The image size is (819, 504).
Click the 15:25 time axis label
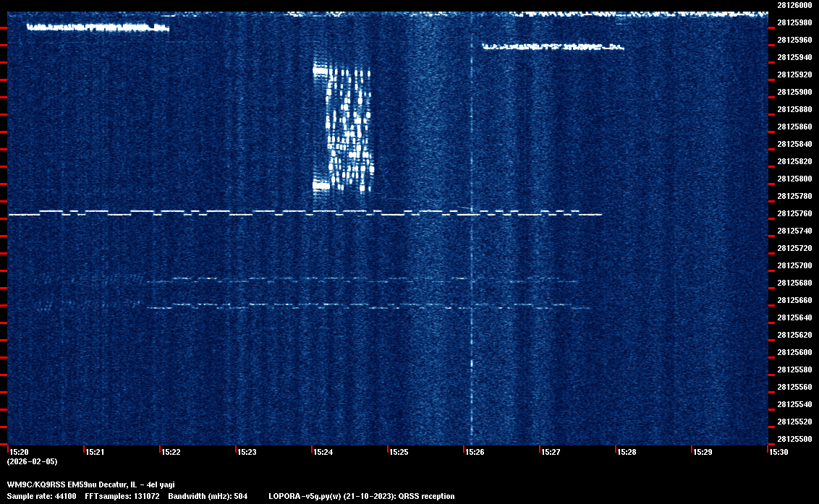399,452
